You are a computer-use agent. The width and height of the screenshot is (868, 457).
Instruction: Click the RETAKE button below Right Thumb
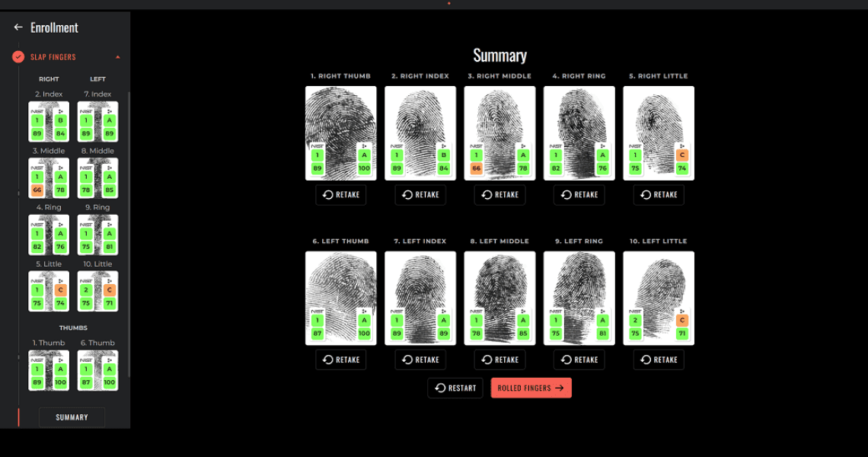pos(341,194)
